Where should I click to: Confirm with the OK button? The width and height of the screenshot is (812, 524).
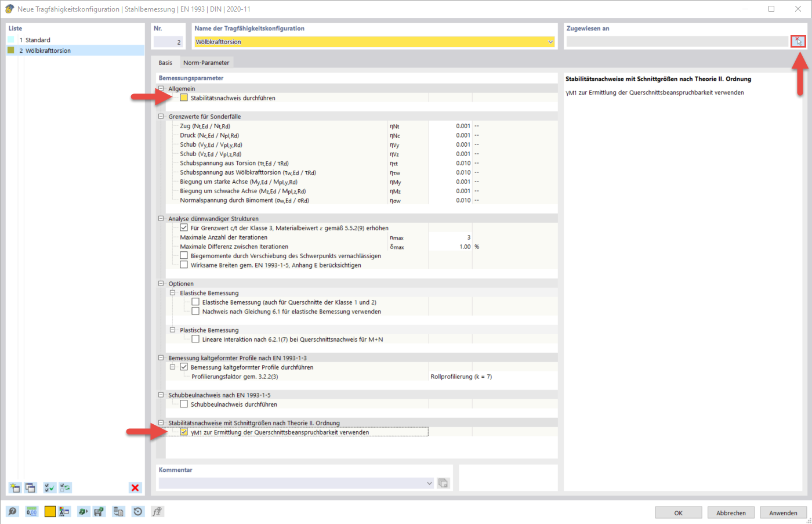click(x=679, y=513)
